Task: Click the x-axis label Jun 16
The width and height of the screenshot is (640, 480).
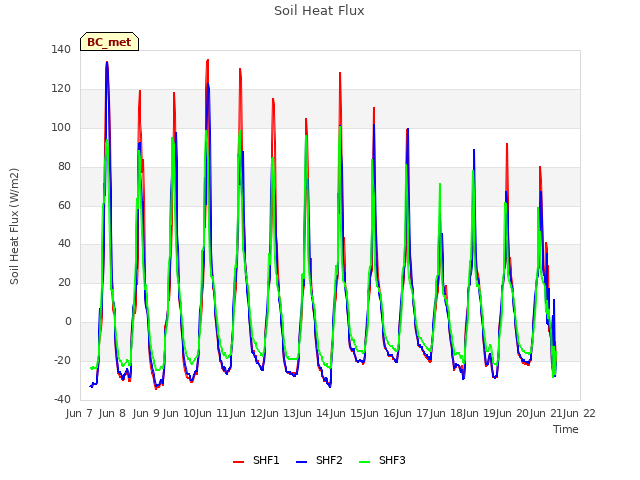Action: click(x=378, y=413)
